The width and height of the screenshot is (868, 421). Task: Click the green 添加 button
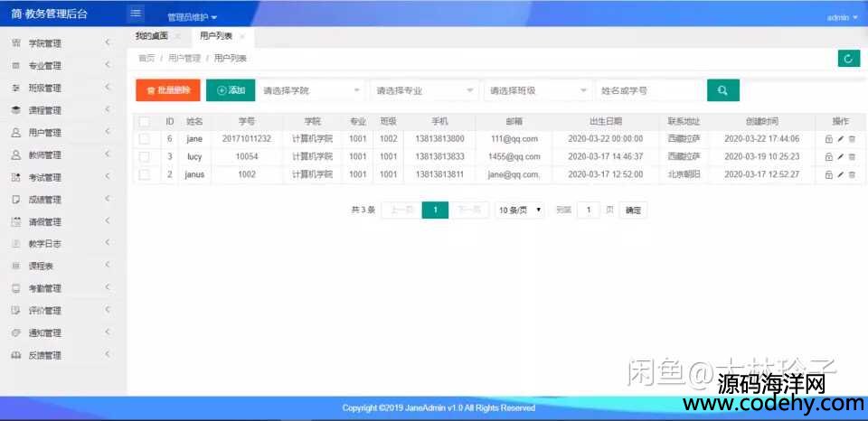click(x=231, y=90)
